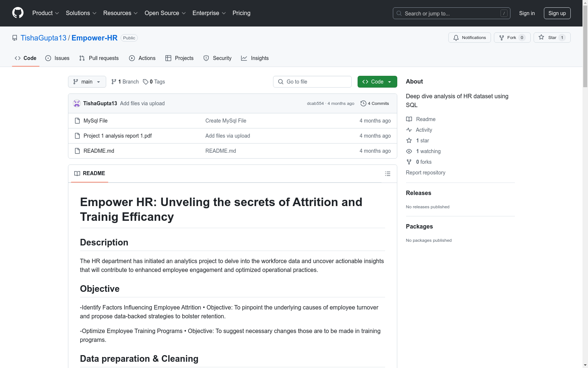Click the bell icon in Notifications
This screenshot has height=368, width=588.
tap(456, 38)
